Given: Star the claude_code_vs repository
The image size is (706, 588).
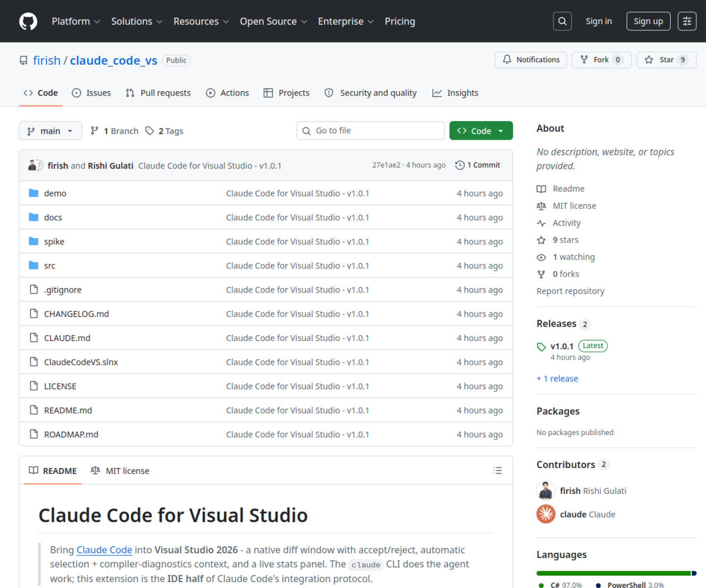Looking at the screenshot, I should coord(666,60).
